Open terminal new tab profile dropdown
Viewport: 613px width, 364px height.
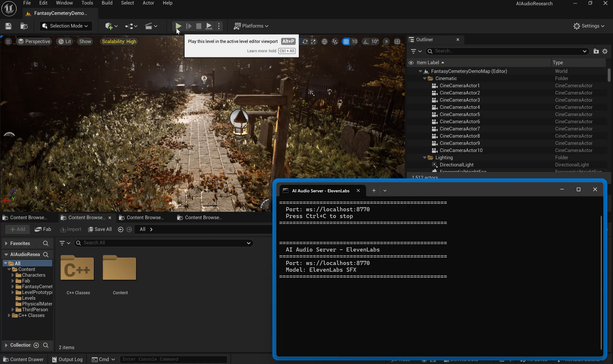[385, 191]
